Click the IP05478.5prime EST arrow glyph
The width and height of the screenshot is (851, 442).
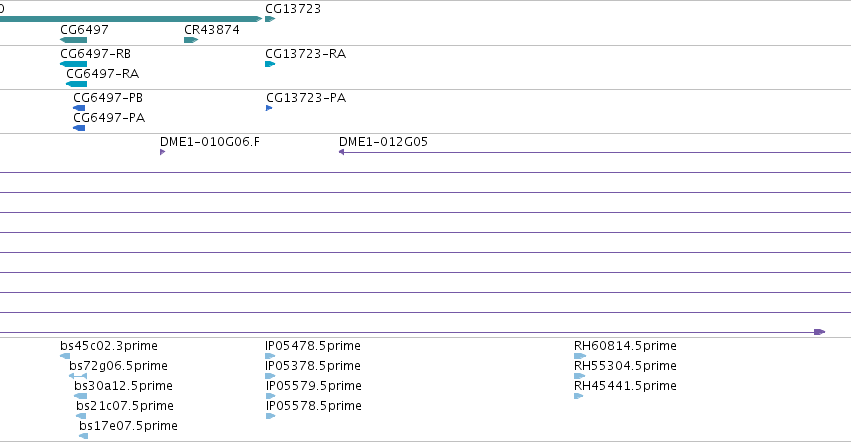(x=270, y=356)
